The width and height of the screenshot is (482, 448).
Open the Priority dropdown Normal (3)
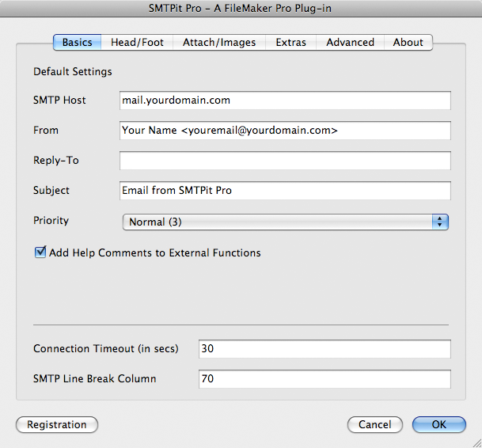[x=285, y=222]
